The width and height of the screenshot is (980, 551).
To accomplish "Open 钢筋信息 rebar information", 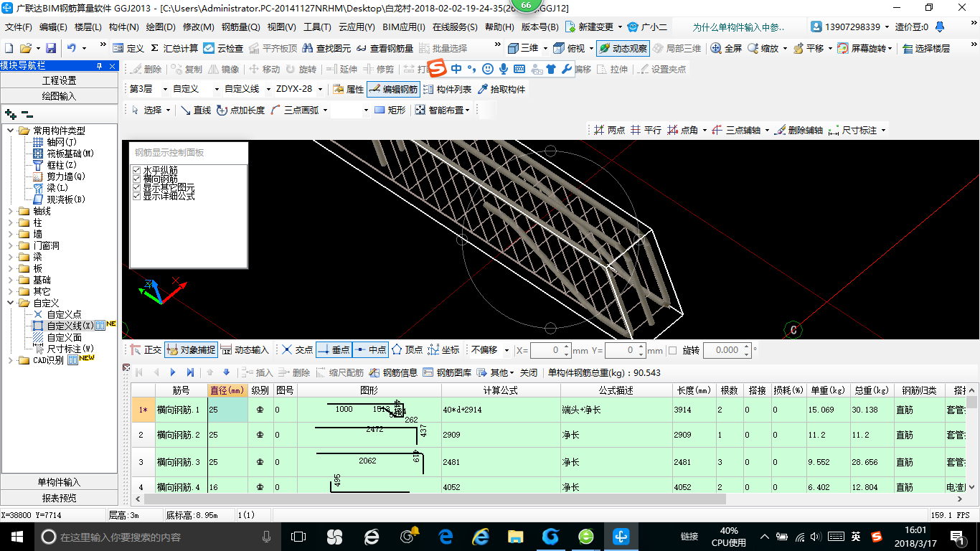I will point(393,372).
